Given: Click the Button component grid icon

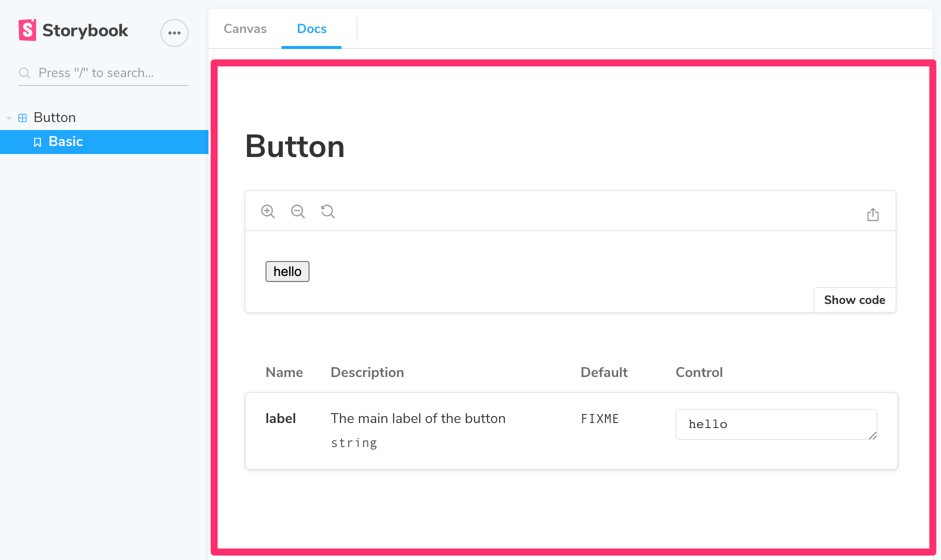Looking at the screenshot, I should click(22, 118).
